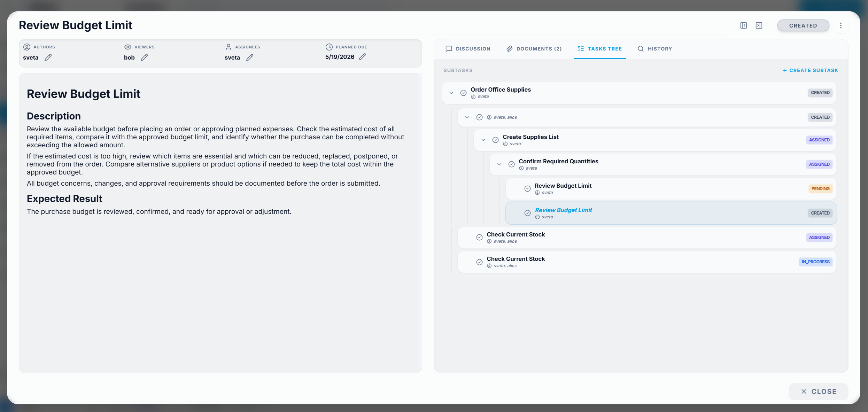Toggle check circle of assigned Check Current Stock
The height and width of the screenshot is (412, 868).
tap(480, 238)
